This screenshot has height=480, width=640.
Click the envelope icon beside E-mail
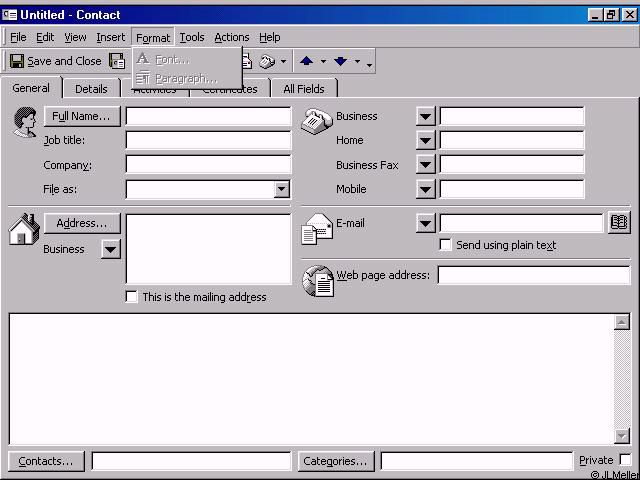tap(317, 229)
